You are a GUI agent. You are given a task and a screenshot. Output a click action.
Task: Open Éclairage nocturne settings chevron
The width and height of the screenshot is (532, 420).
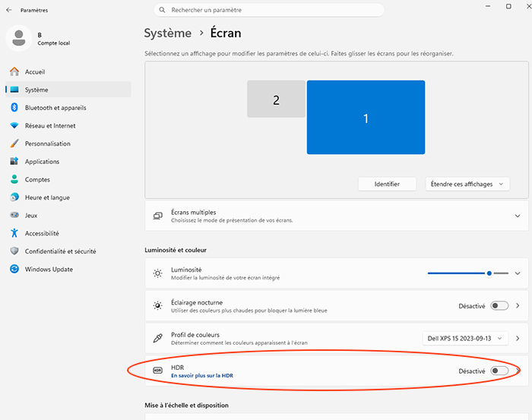[518, 306]
